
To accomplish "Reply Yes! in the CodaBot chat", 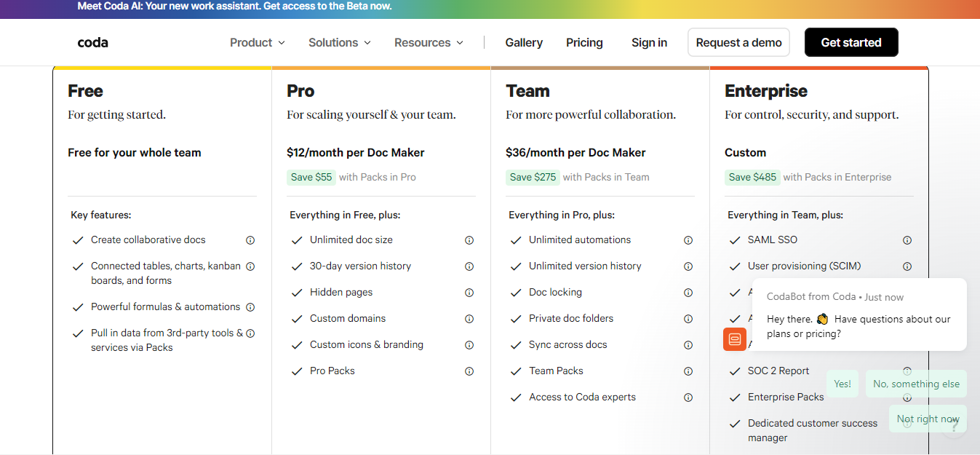I will 842,384.
